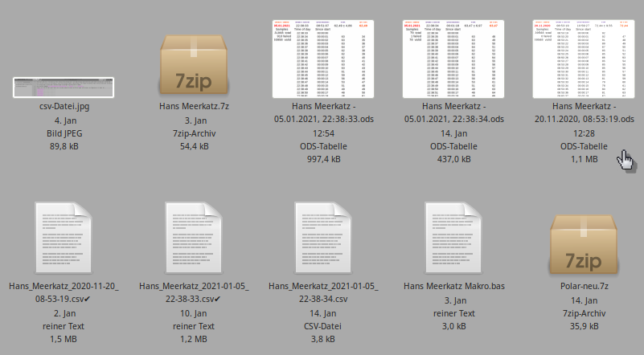
Task: Click the '3,0 kB' size text
Action: coord(453,326)
